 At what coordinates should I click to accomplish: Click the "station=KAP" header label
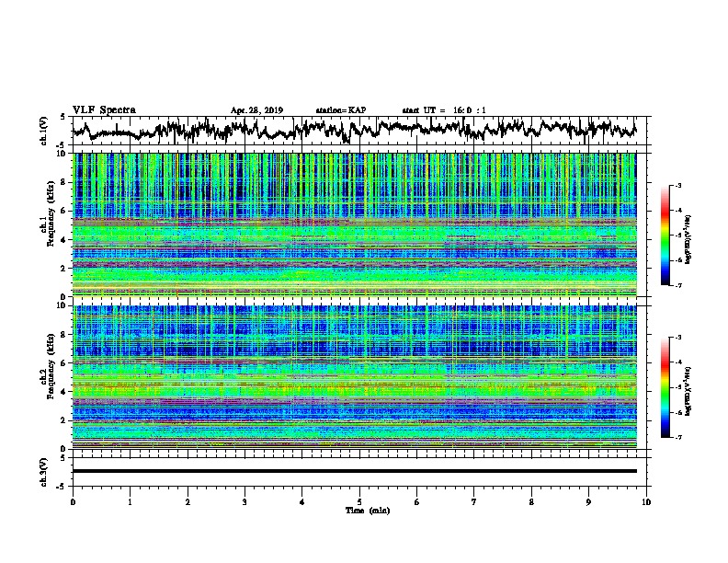341,110
